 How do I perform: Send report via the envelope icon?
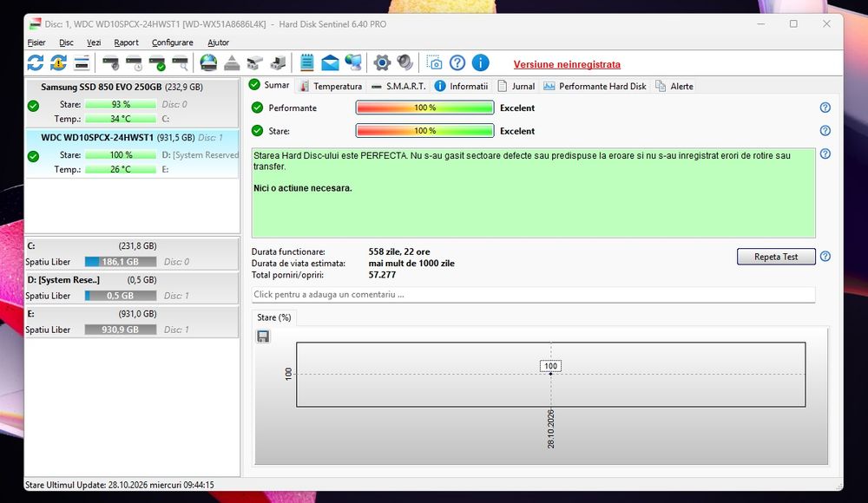(x=330, y=63)
